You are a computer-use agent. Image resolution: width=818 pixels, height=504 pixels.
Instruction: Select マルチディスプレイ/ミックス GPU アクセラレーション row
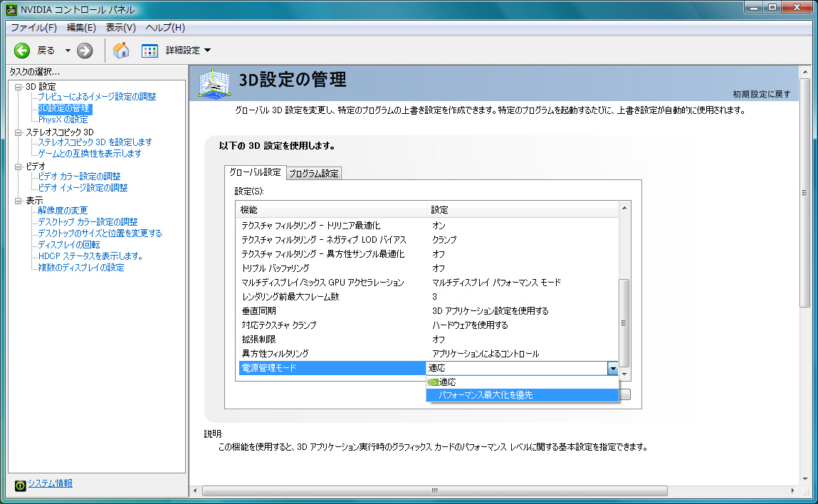point(428,283)
